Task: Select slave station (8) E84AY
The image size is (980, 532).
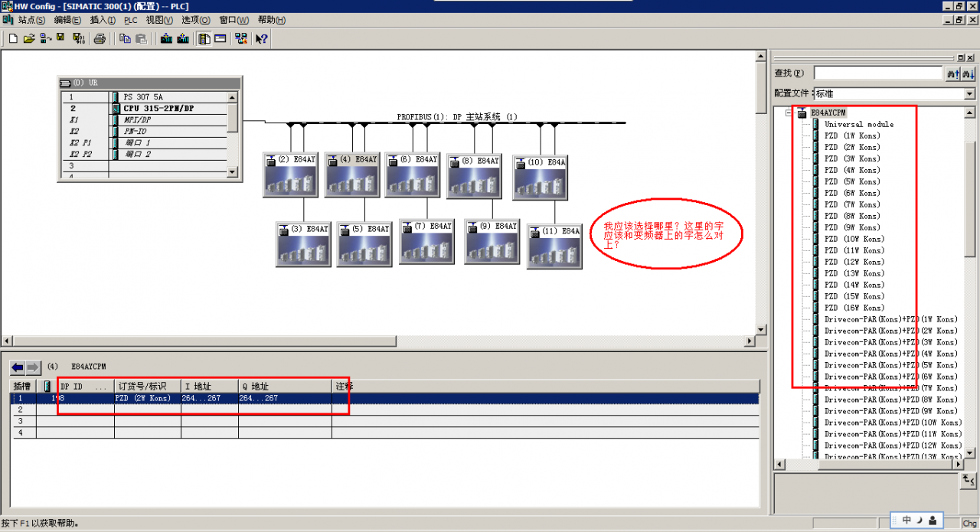Action: (475, 176)
